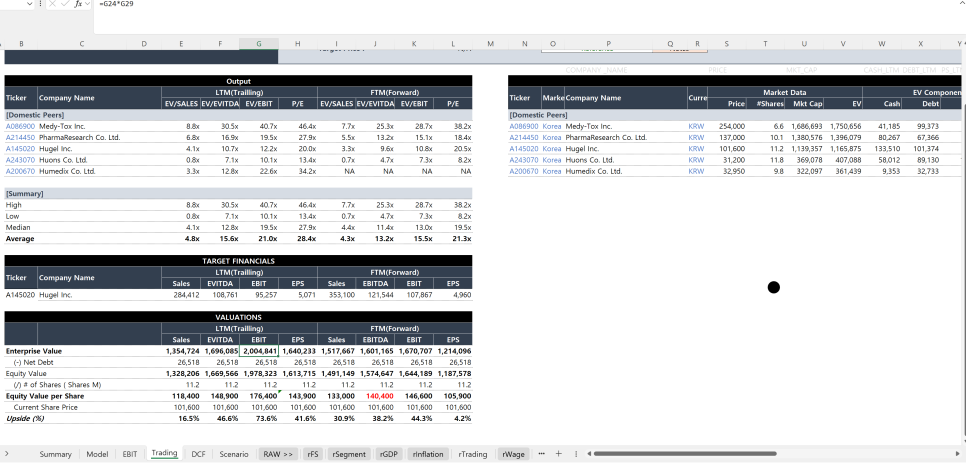Open the DCF sheet tab
Screen dimensions: 966x463
pos(198,454)
